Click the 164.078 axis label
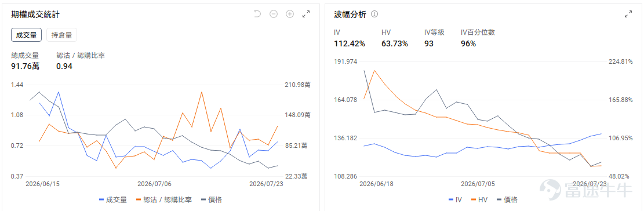The image size is (644, 211). click(346, 100)
